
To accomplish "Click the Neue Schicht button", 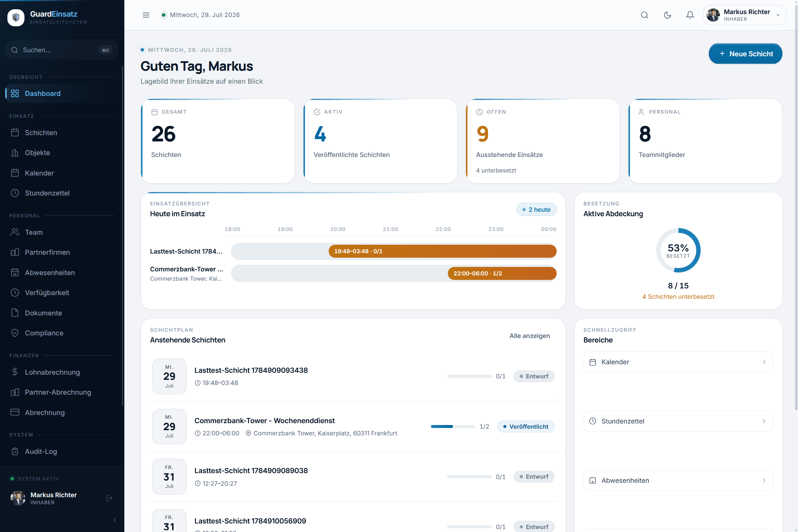I will 745,54.
